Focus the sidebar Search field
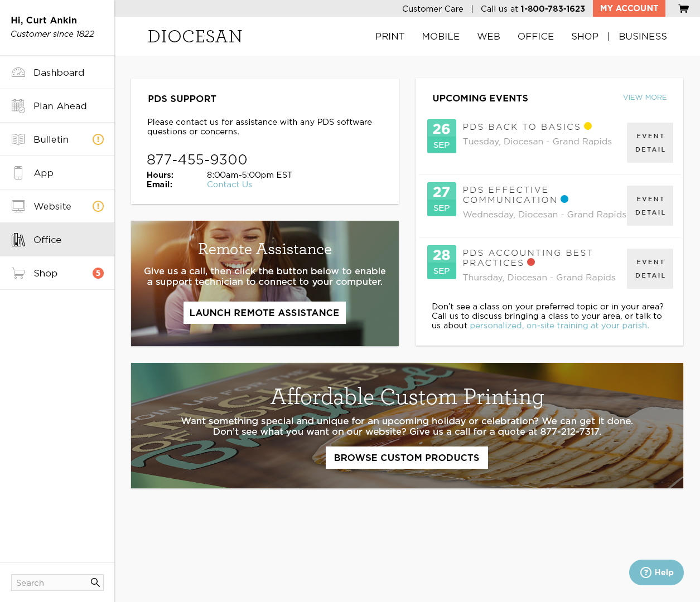Image resolution: width=700 pixels, height=602 pixels. coord(50,582)
